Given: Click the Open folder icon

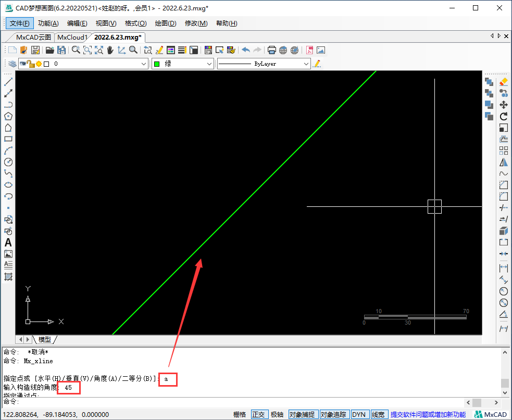Looking at the screenshot, I should click(49, 50).
